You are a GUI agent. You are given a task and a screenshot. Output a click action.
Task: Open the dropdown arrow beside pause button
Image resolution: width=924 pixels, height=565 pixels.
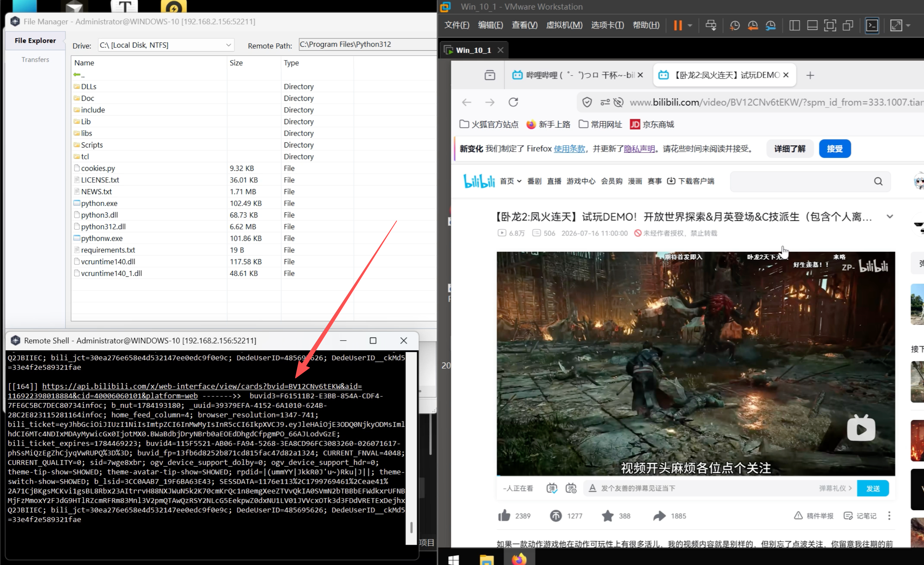pos(690,26)
